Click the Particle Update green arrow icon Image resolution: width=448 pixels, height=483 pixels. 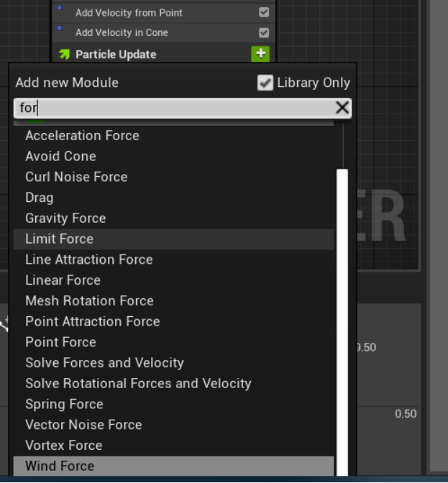click(64, 54)
